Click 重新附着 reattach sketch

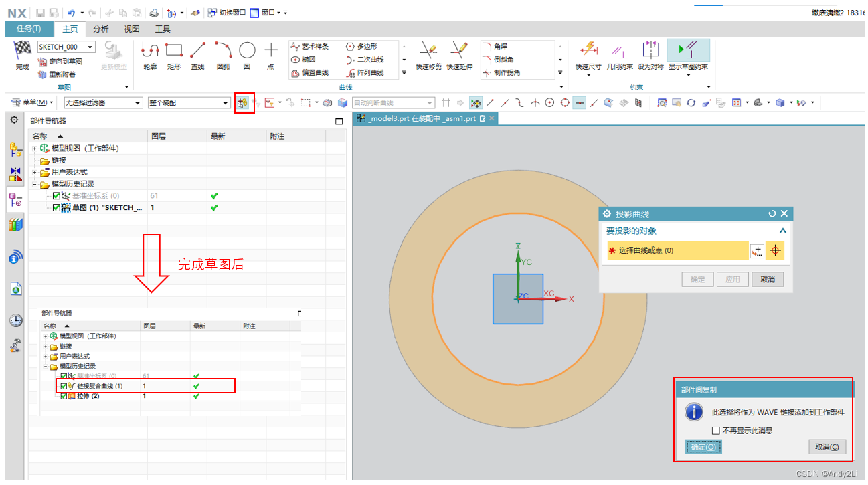57,74
